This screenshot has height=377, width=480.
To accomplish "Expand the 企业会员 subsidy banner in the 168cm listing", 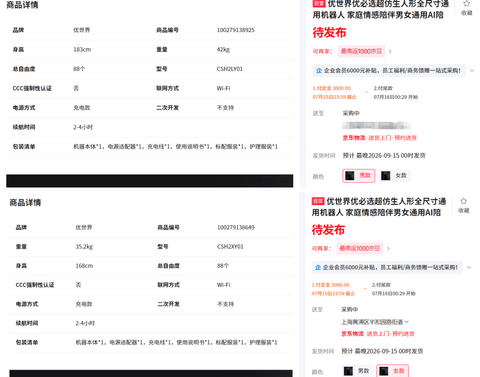I will click(469, 267).
